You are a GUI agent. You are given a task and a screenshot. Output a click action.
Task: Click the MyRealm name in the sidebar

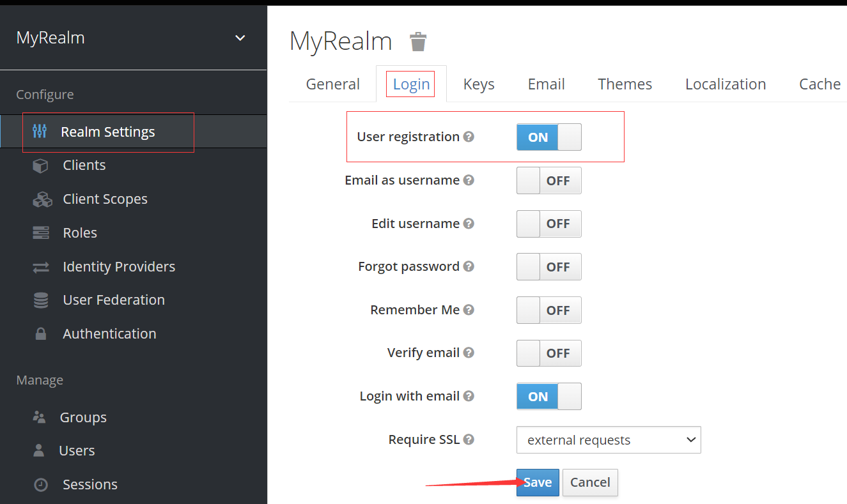[51, 38]
